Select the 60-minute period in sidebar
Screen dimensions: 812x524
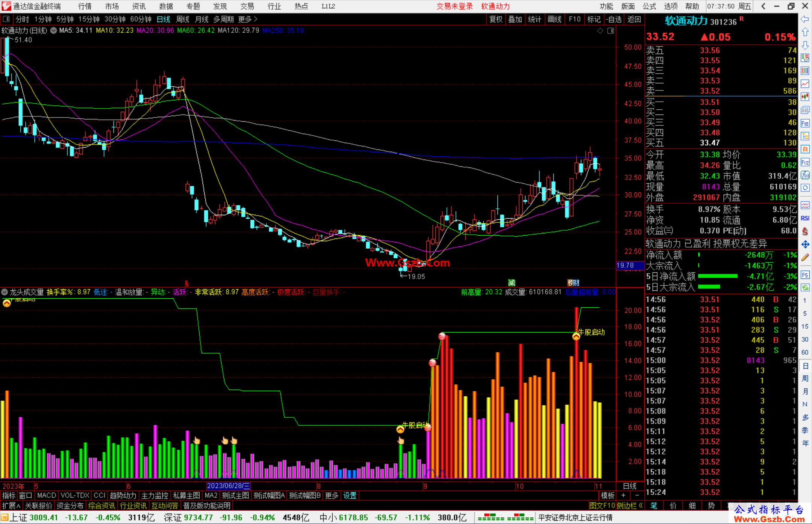[804, 352]
